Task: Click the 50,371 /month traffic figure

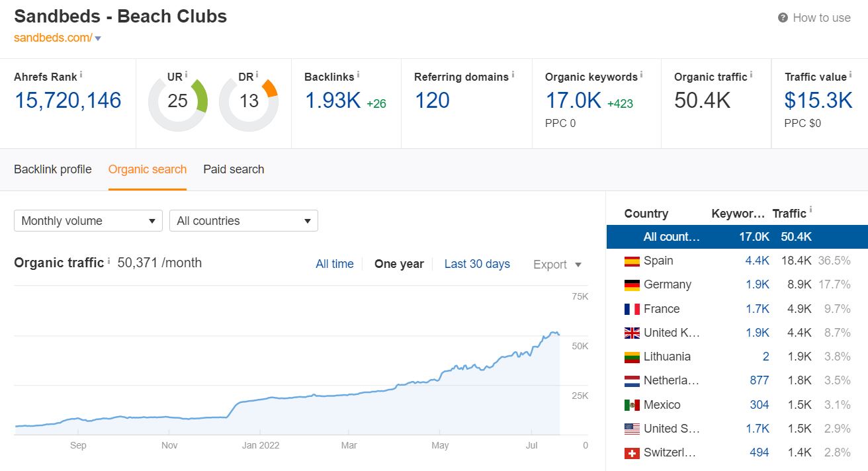Action: (159, 263)
